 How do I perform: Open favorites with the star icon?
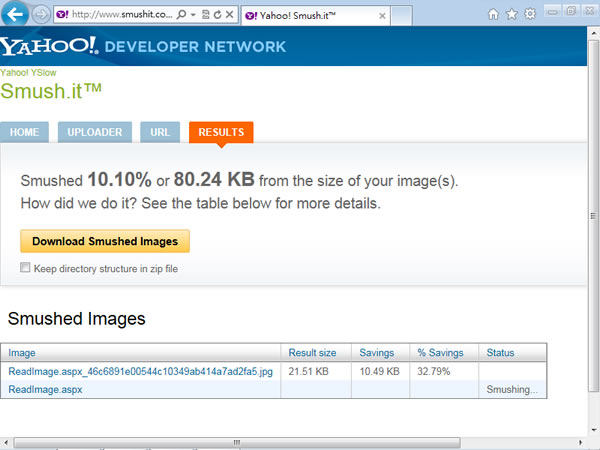coord(512,15)
